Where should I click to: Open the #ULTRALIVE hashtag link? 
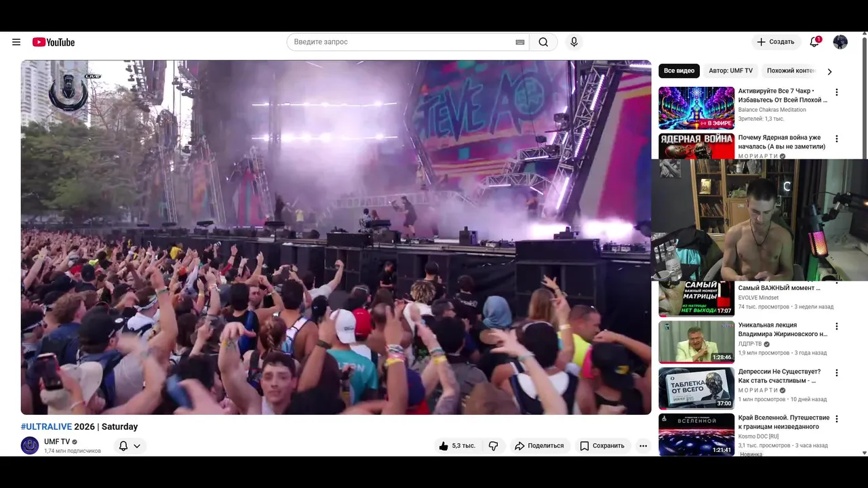pos(46,426)
